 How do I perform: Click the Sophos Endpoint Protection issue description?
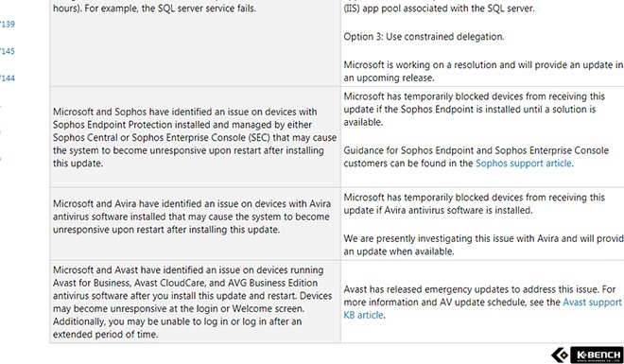(195, 137)
